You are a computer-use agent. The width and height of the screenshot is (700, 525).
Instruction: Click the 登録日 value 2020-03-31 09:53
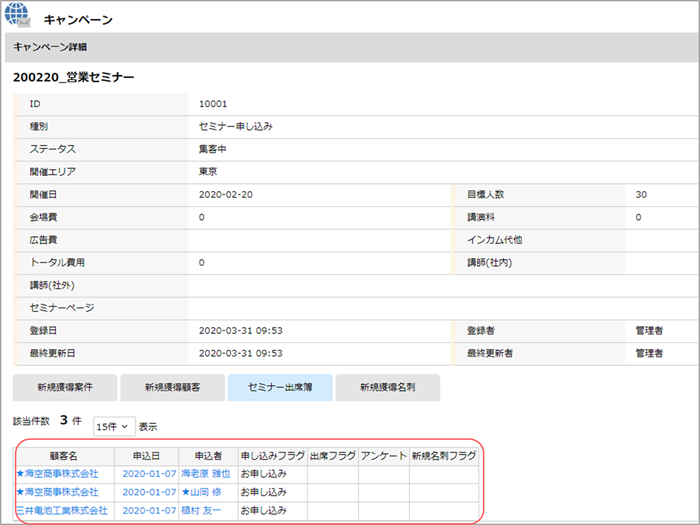pyautogui.click(x=241, y=331)
